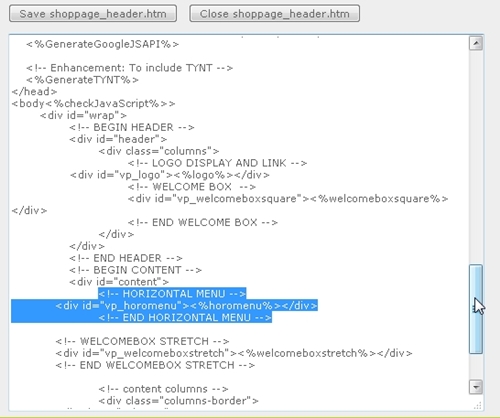500x418 pixels.
Task: Click Save shoppage_header.htm button
Action: [93, 13]
